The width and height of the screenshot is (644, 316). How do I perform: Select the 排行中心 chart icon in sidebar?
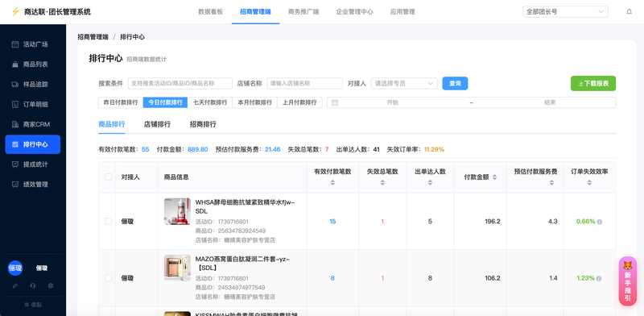[x=15, y=144]
